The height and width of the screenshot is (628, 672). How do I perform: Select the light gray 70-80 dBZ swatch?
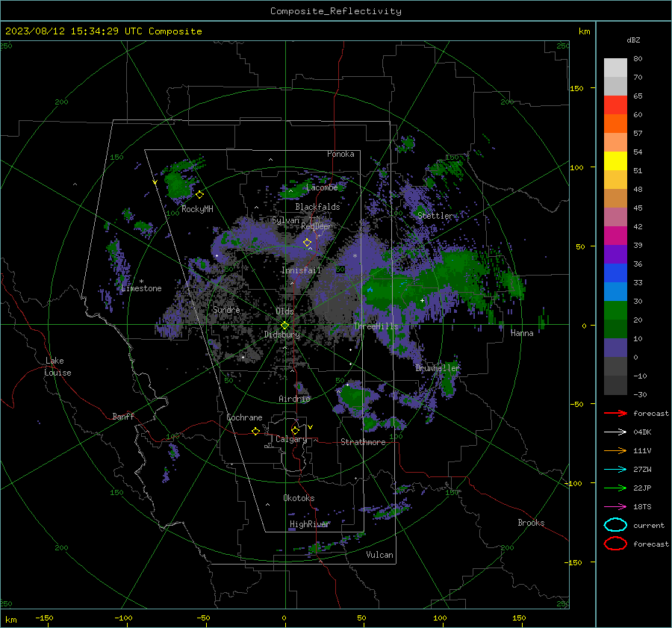pyautogui.click(x=615, y=68)
